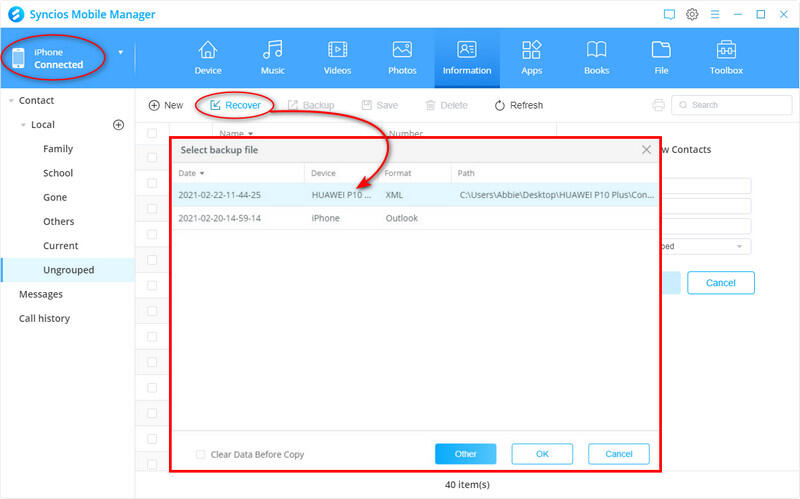Add a new group with plus icon beside Local

118,125
